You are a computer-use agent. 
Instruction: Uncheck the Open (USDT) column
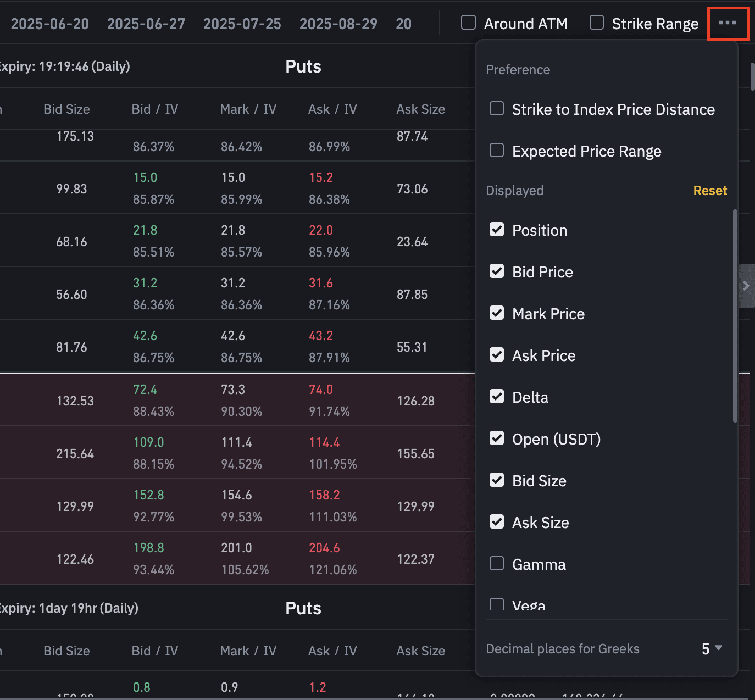coord(497,438)
